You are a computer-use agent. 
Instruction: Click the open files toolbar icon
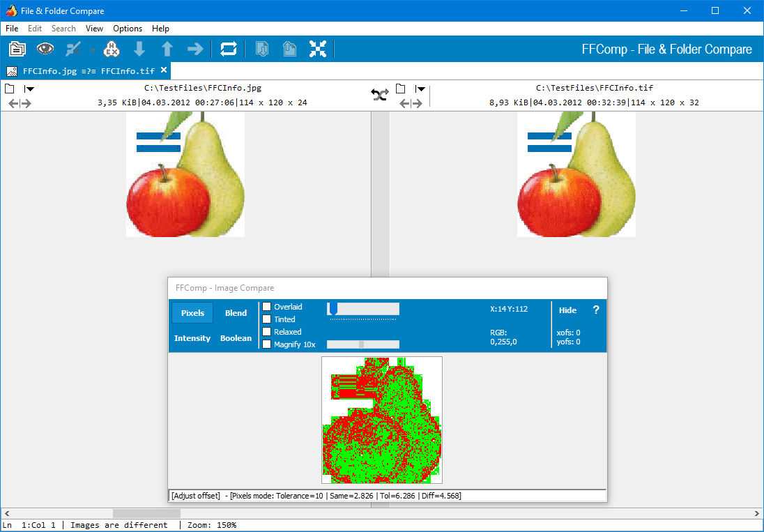coord(17,49)
